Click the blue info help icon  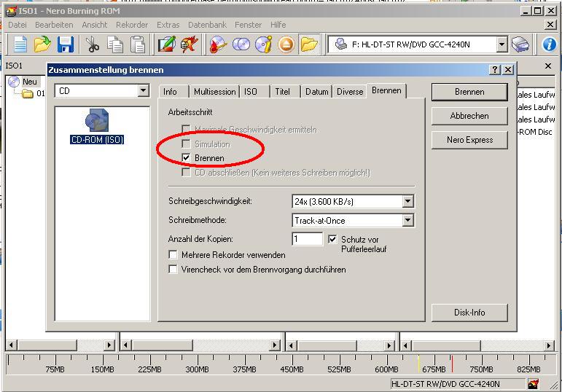pyautogui.click(x=549, y=44)
